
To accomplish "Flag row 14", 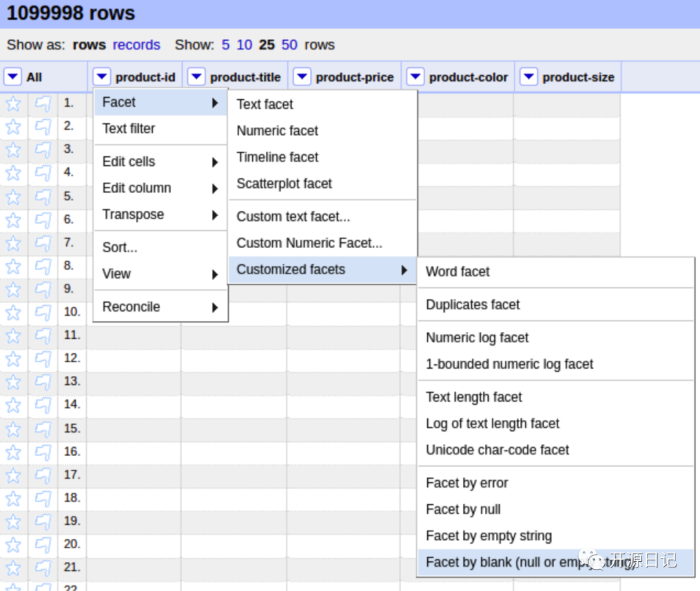I will pyautogui.click(x=43, y=405).
